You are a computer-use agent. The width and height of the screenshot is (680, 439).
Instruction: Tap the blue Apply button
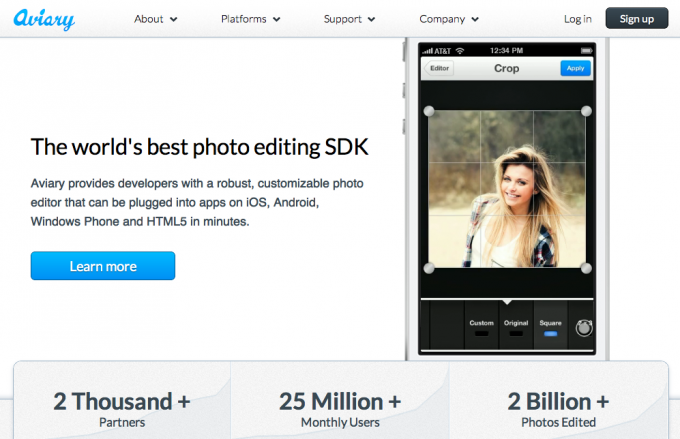(x=575, y=68)
